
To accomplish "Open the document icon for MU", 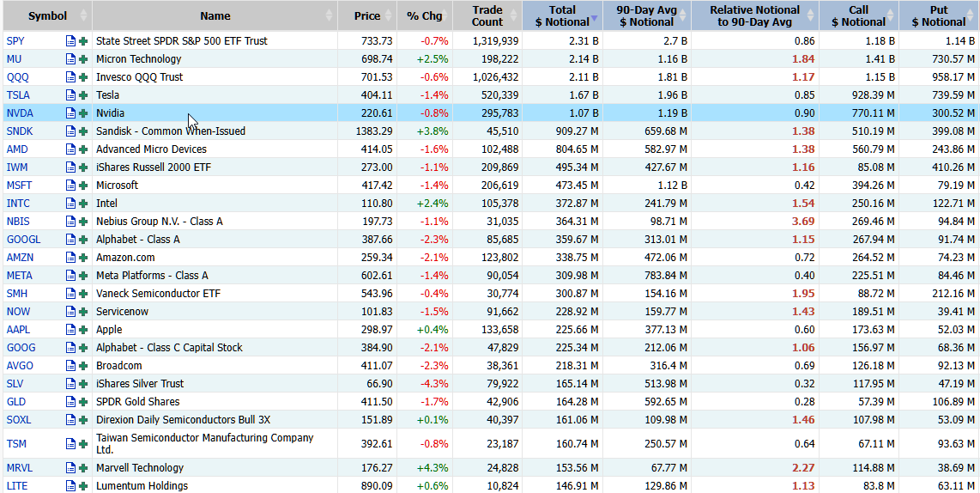I will [x=70, y=59].
